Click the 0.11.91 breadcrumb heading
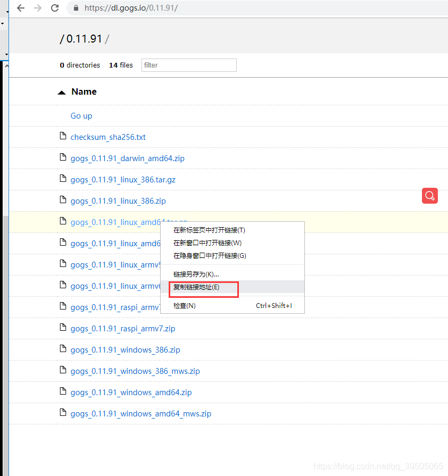Screen dimensions: 448x476 pos(84,39)
